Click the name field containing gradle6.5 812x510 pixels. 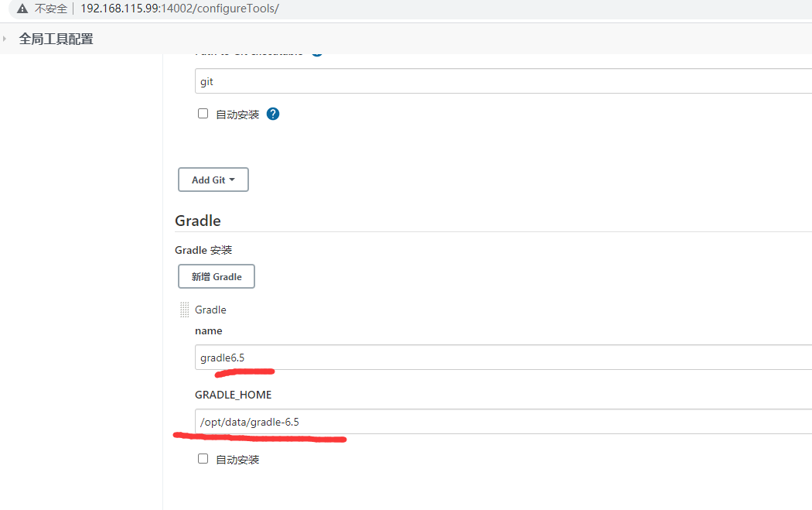(x=503, y=357)
